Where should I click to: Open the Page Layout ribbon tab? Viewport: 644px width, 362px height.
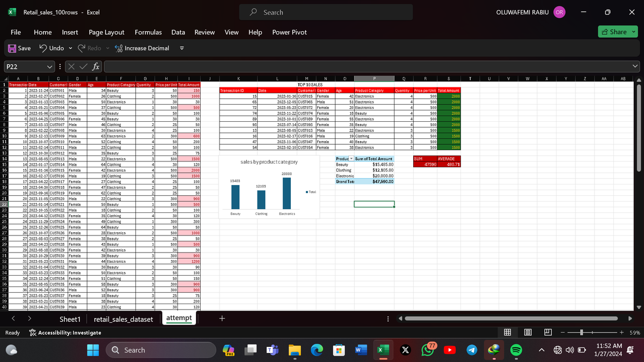tap(106, 32)
